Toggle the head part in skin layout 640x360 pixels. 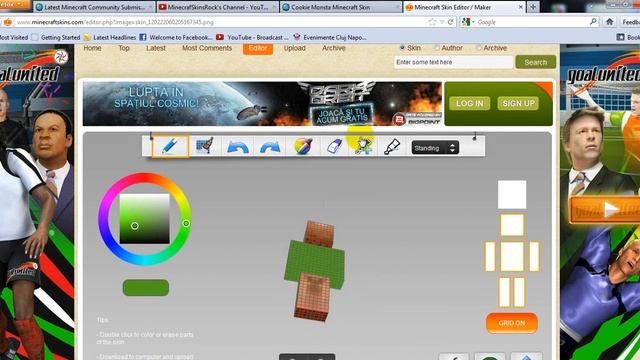tap(512, 225)
